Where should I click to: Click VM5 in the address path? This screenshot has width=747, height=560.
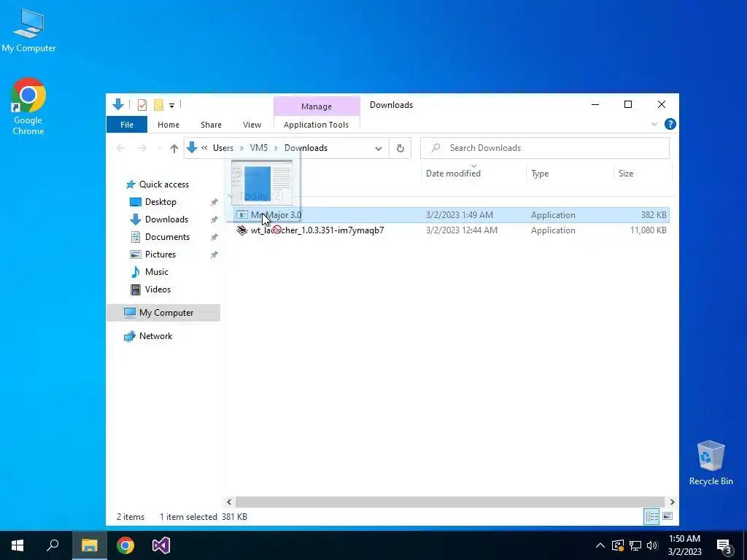point(259,147)
